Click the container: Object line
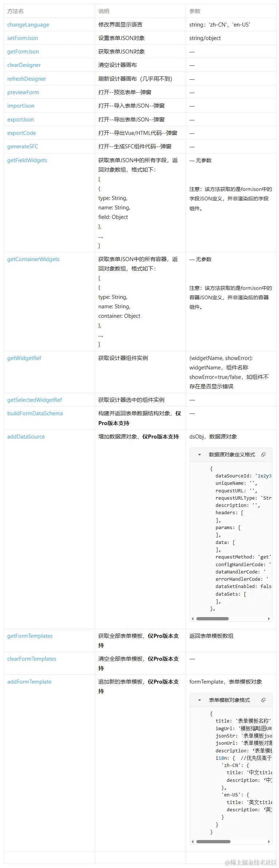The width and height of the screenshot is (279, 868). pos(119,316)
